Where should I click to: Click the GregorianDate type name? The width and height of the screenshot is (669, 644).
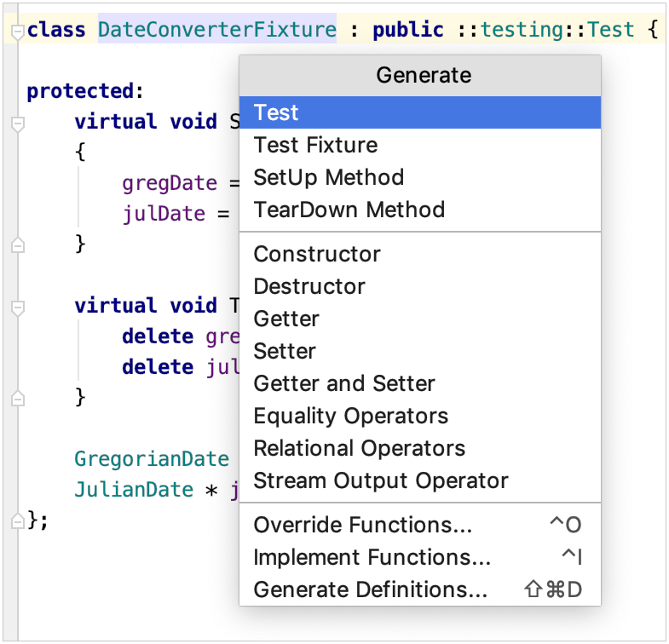point(152,459)
